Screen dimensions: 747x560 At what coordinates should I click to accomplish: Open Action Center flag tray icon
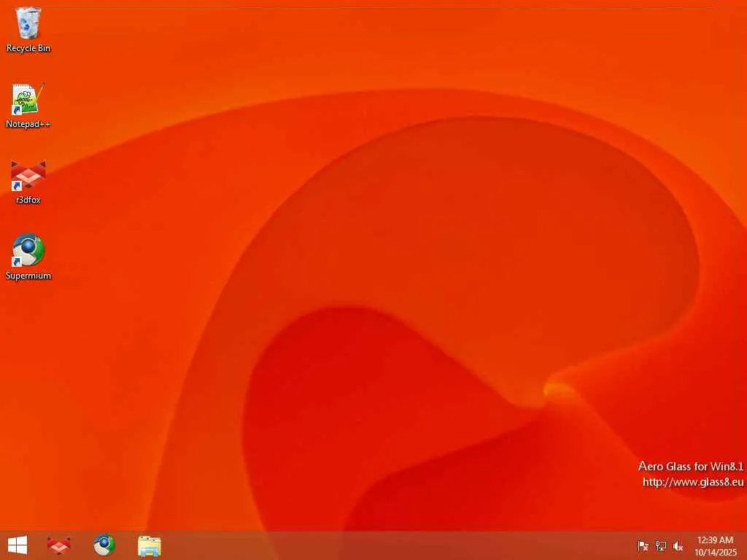click(643, 546)
